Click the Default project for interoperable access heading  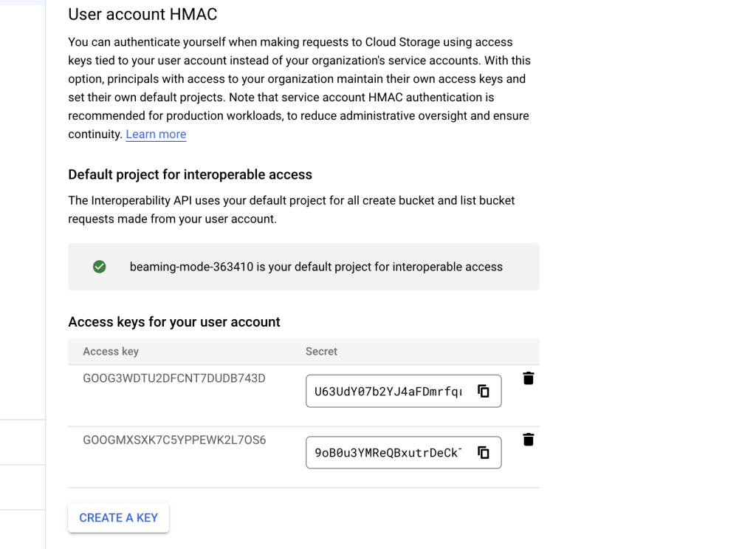click(190, 174)
